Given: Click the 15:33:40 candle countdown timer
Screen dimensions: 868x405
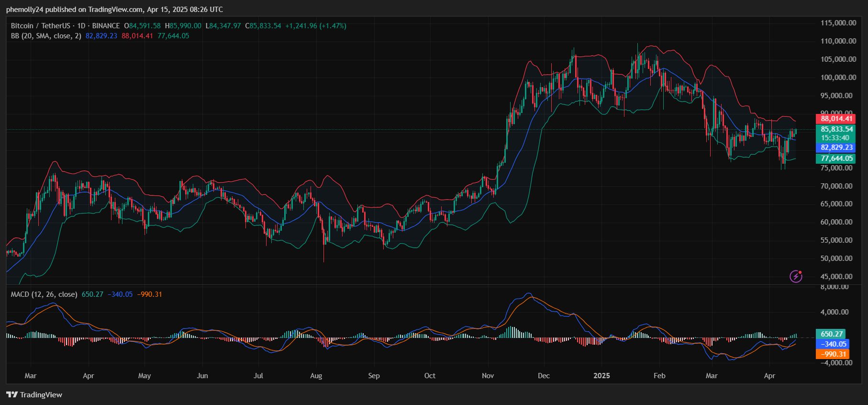Looking at the screenshot, I should pos(835,138).
